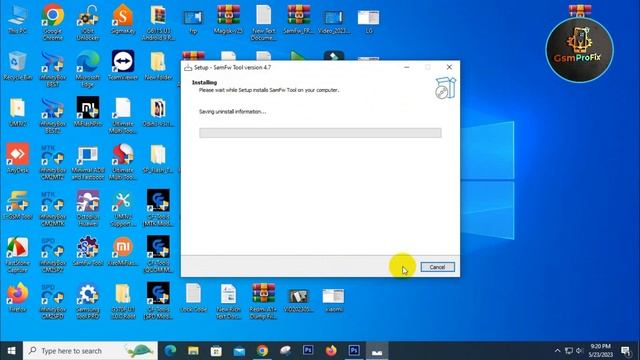This screenshot has width=640, height=360.
Task: Launch CF-Tools SPD Module shortcut
Action: coord(158,301)
